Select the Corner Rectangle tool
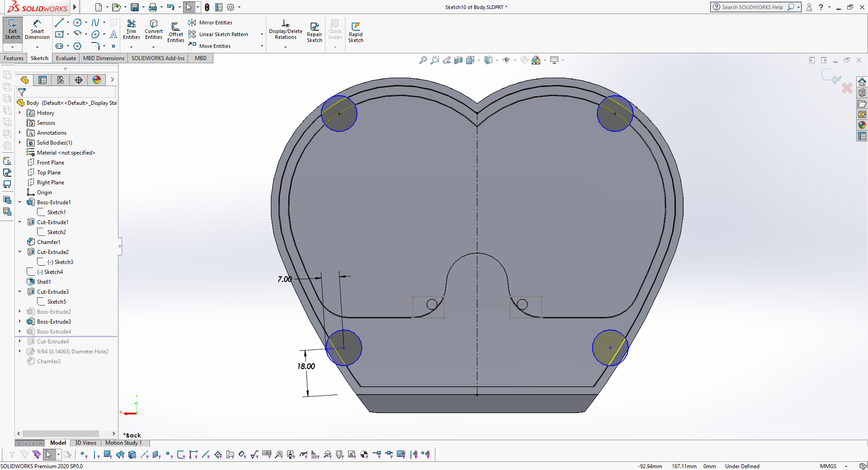Image resolution: width=868 pixels, height=470 pixels. point(59,34)
